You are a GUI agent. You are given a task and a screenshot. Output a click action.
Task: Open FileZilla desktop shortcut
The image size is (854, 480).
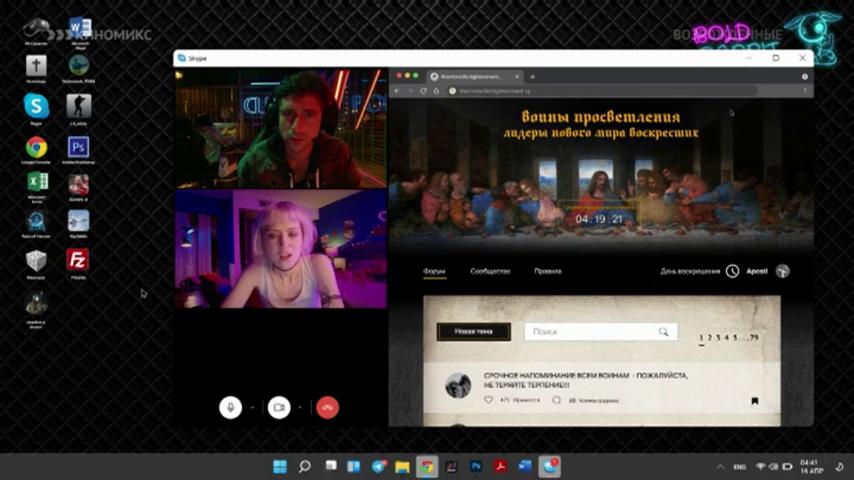pyautogui.click(x=77, y=260)
